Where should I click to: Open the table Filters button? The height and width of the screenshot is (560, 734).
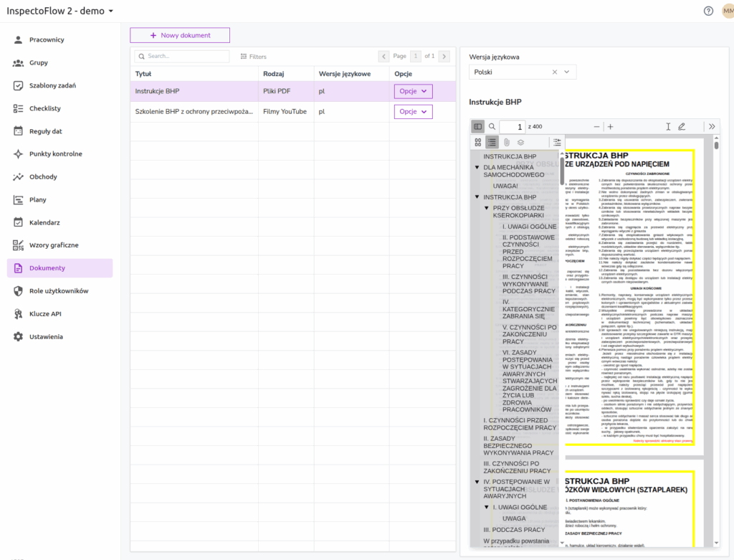pyautogui.click(x=253, y=56)
